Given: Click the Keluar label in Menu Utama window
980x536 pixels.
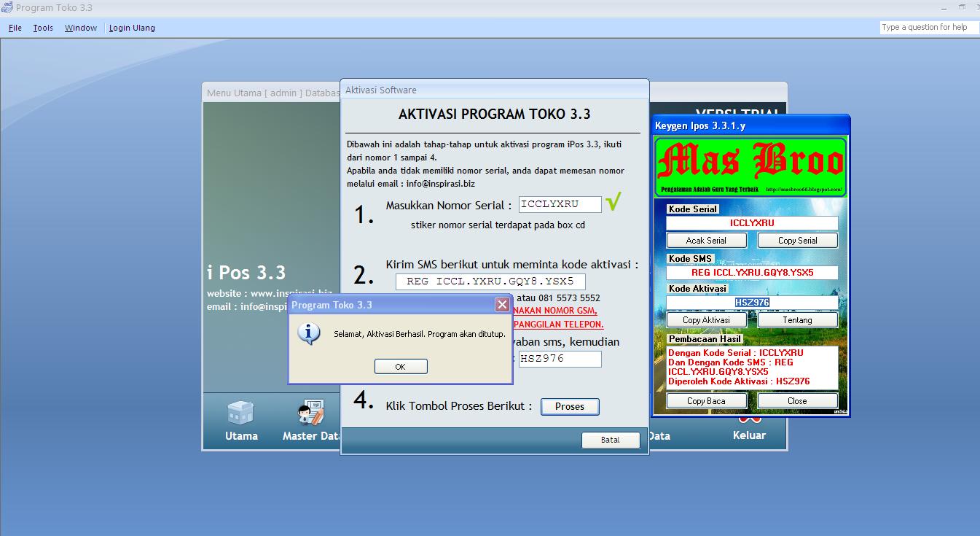Looking at the screenshot, I should coord(749,435).
